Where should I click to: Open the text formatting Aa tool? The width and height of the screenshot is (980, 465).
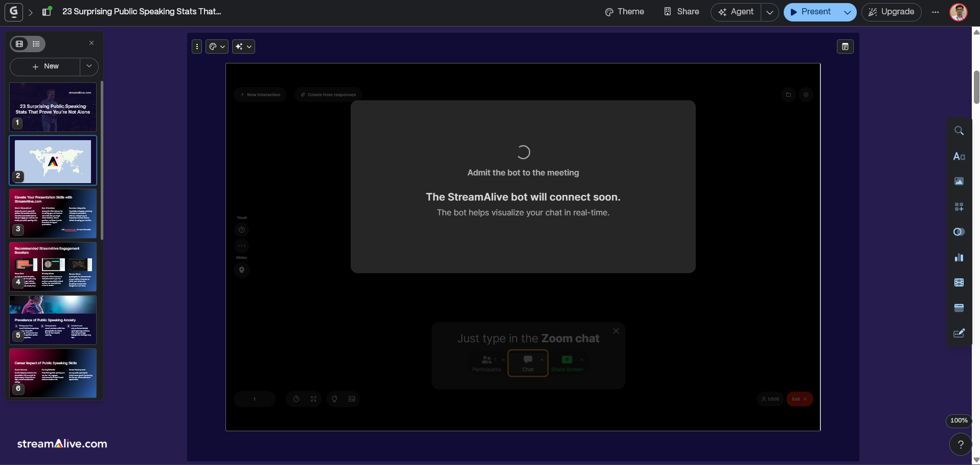point(959,157)
